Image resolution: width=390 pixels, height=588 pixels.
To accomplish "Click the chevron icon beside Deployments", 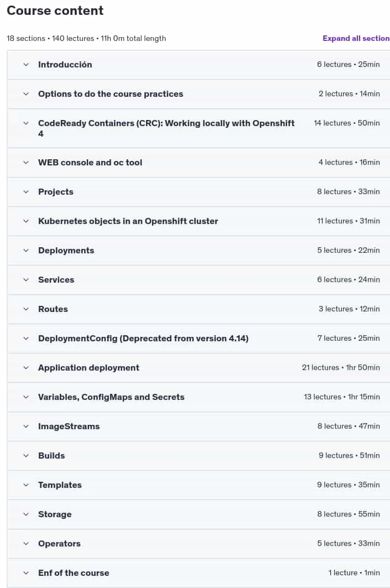I will coord(26,250).
